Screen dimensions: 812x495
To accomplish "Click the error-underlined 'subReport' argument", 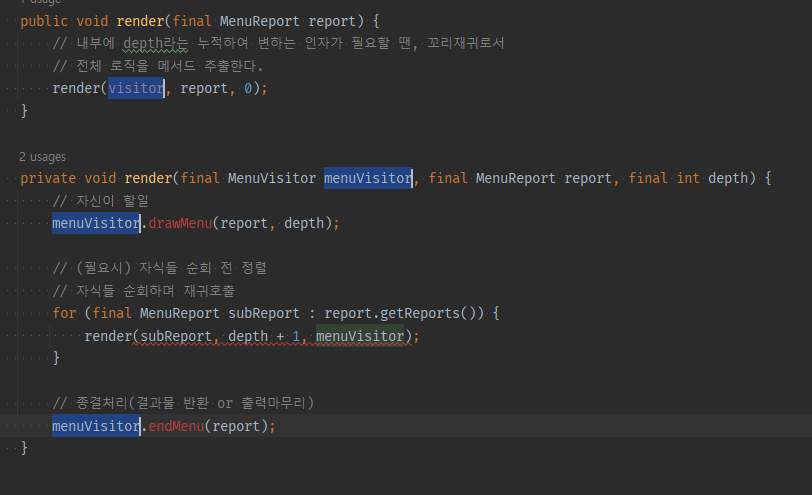I will click(x=176, y=336).
